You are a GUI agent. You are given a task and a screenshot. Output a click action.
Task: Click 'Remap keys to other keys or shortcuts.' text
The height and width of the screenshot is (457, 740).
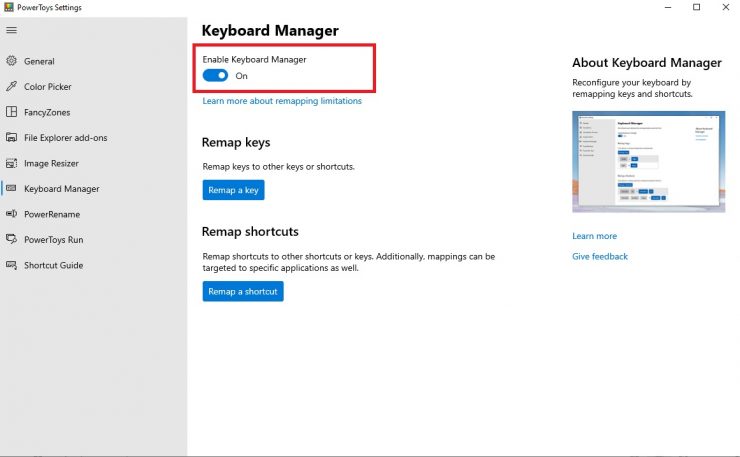[x=278, y=167]
